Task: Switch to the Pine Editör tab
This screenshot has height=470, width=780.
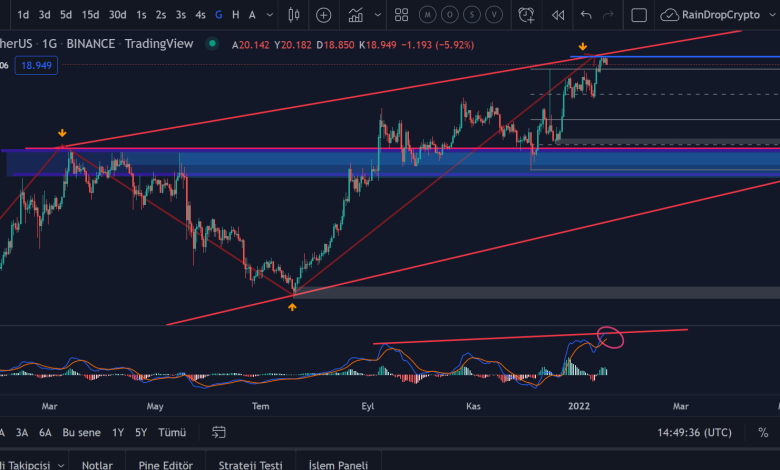Action: click(166, 464)
